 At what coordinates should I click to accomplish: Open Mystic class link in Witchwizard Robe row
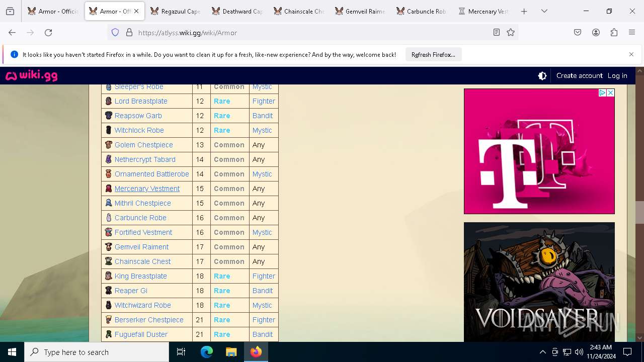pos(262,305)
